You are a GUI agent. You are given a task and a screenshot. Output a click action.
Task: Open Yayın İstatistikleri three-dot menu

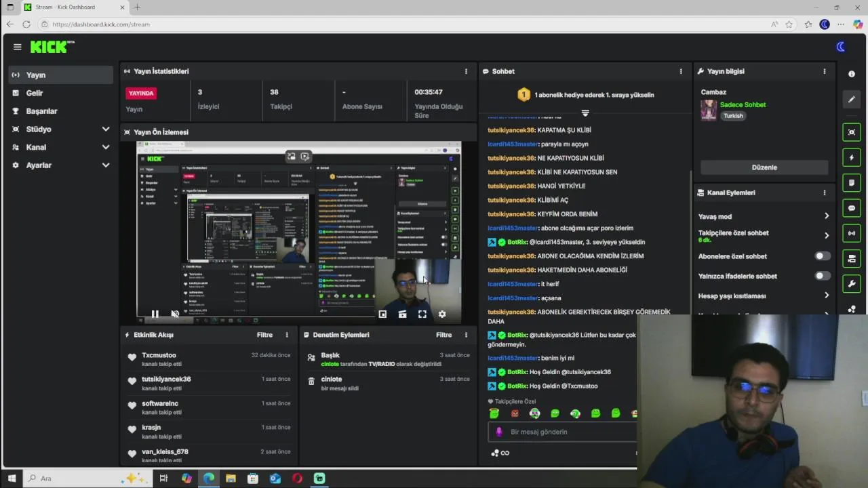point(466,71)
